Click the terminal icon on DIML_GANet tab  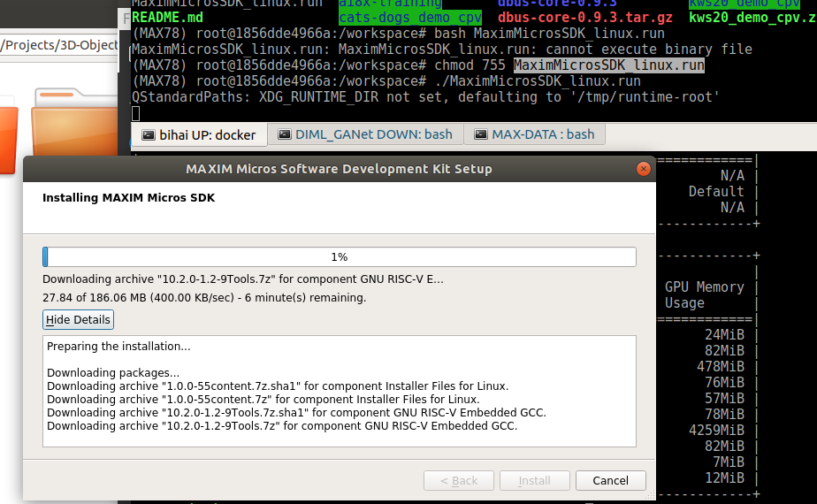point(285,134)
